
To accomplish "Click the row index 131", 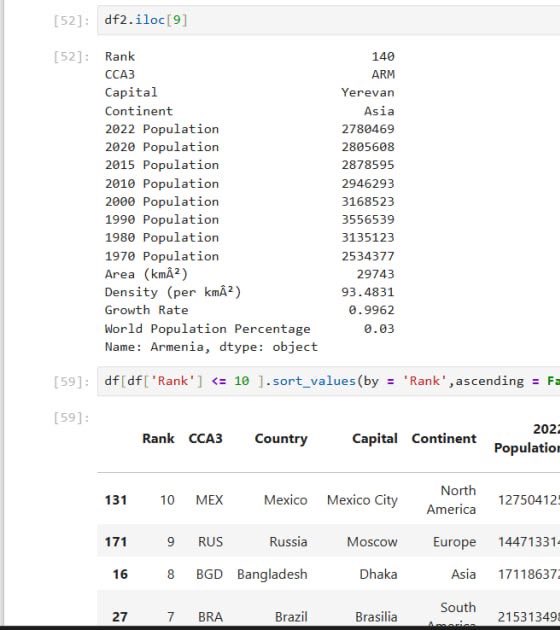I will click(x=116, y=500).
